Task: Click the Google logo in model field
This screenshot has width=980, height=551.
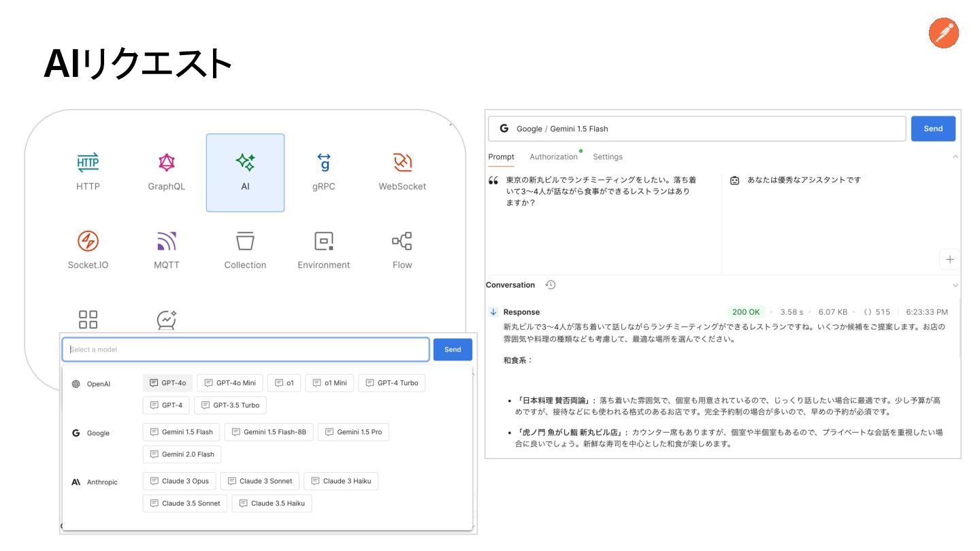Action: pyautogui.click(x=504, y=129)
